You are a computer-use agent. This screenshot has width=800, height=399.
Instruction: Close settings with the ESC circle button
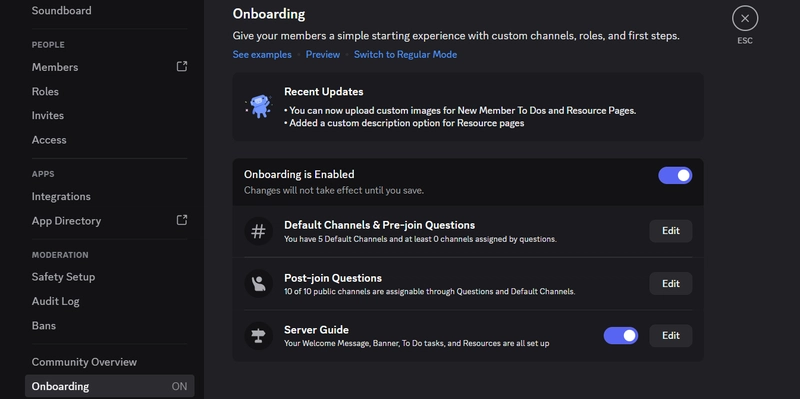(x=745, y=18)
